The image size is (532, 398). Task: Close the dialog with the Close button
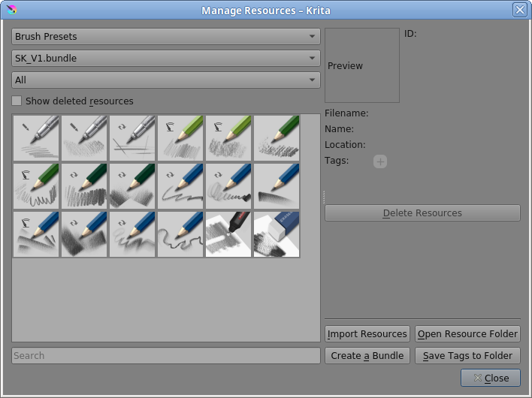coord(490,378)
